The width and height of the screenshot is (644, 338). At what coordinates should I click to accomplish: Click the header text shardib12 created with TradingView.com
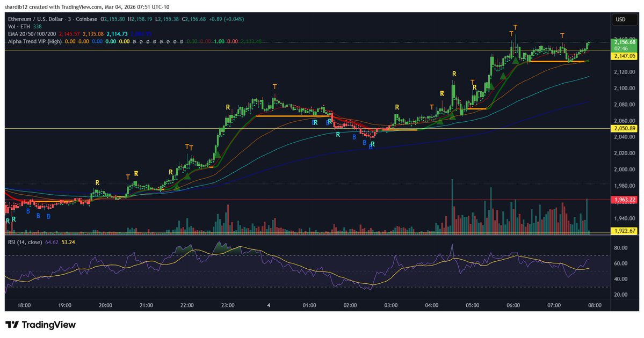[53, 7]
